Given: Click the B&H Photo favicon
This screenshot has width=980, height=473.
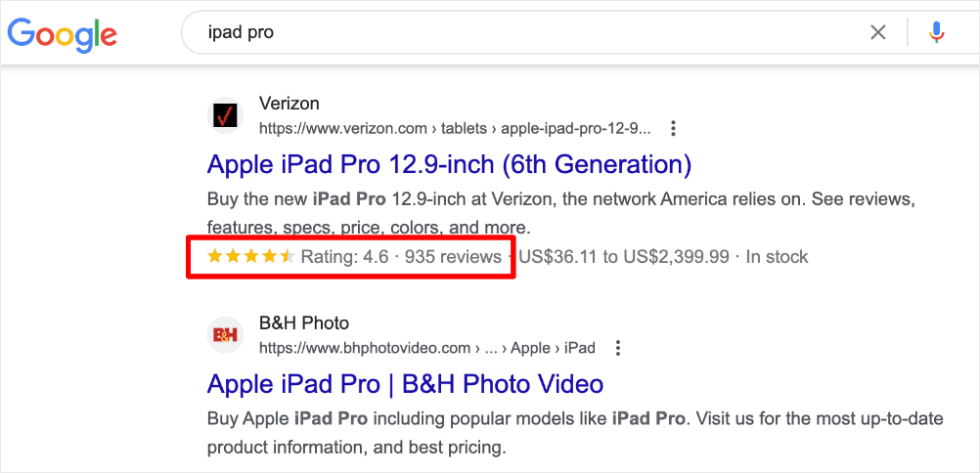Looking at the screenshot, I should (224, 335).
